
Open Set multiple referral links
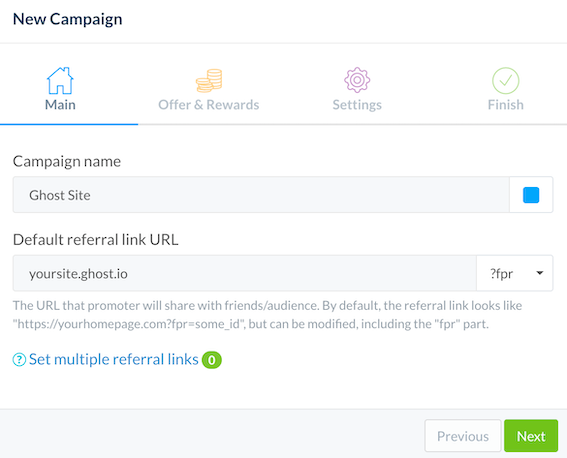click(114, 359)
